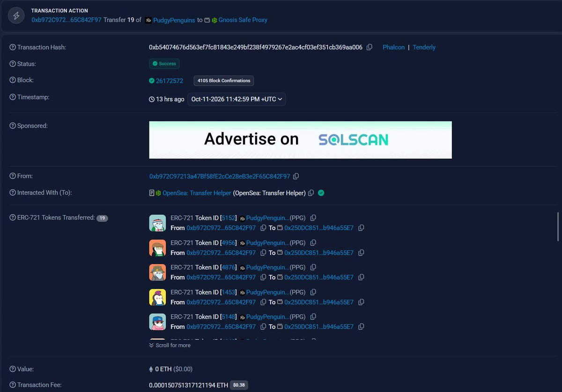Open the penguin thumbnail for Token ID 5152
Screen dimensions: 562x392
(x=157, y=223)
